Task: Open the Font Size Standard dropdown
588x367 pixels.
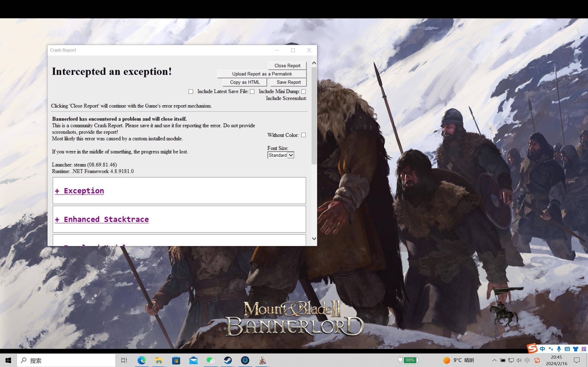Action: click(x=281, y=155)
